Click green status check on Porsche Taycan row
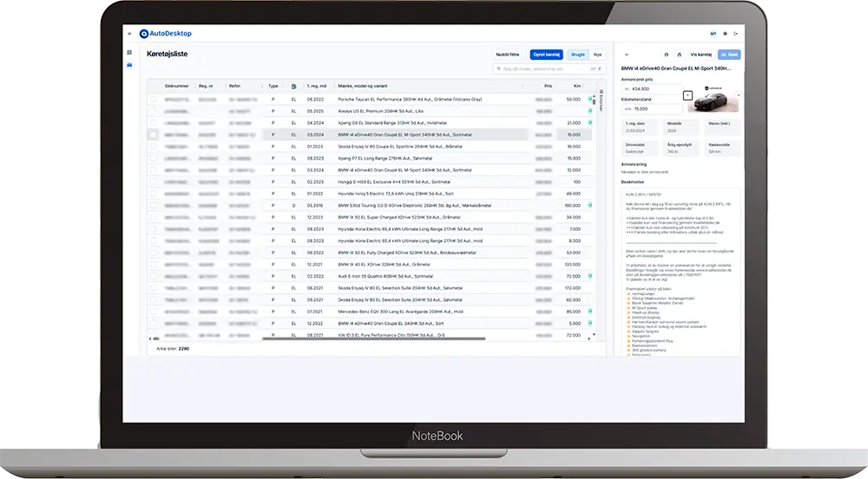This screenshot has height=479, width=868. tap(590, 99)
